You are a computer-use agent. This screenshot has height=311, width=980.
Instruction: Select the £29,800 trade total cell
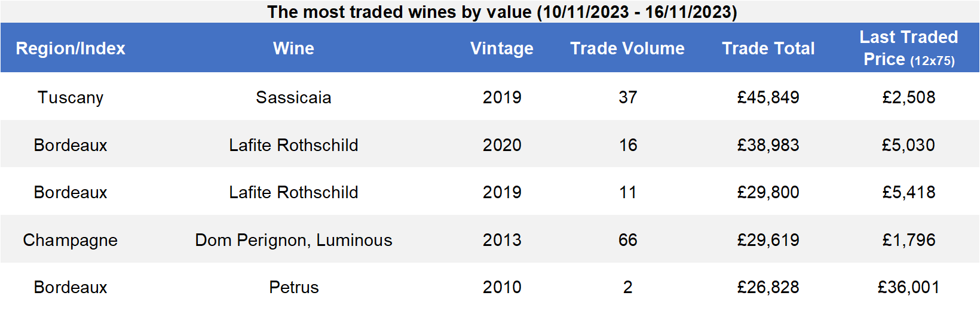(x=768, y=192)
